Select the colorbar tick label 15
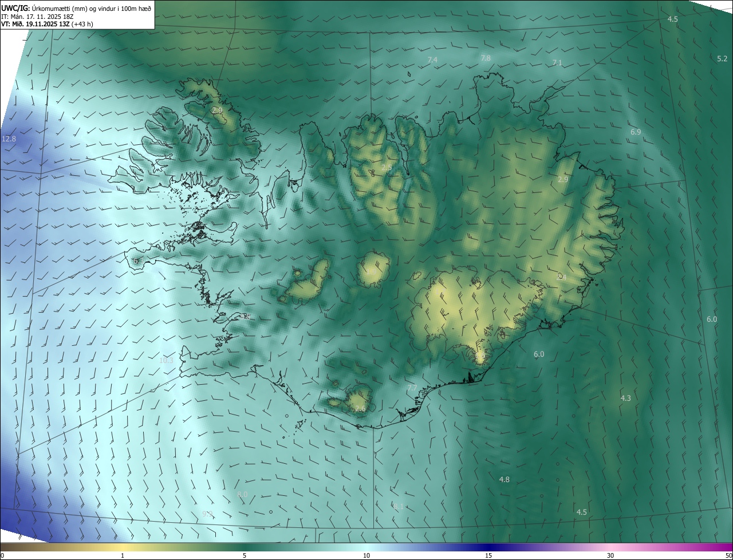Image resolution: width=733 pixels, height=560 pixels. (488, 555)
